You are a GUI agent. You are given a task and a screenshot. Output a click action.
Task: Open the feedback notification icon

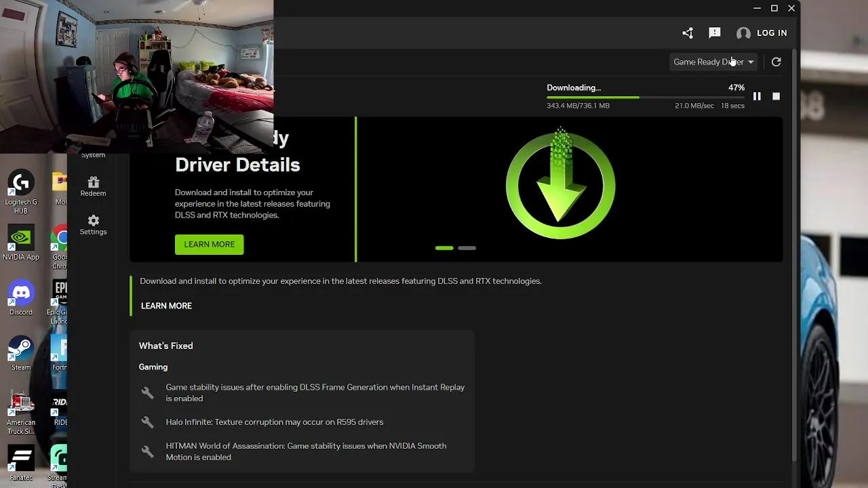point(714,33)
